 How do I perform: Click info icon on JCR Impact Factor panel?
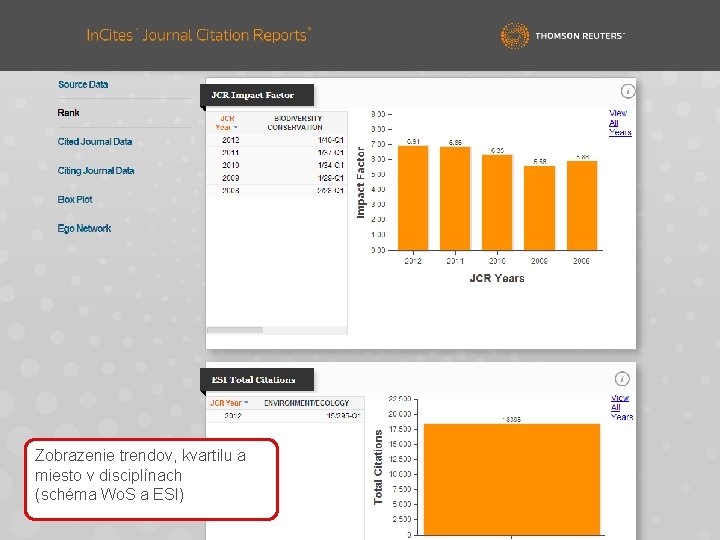coord(628,91)
